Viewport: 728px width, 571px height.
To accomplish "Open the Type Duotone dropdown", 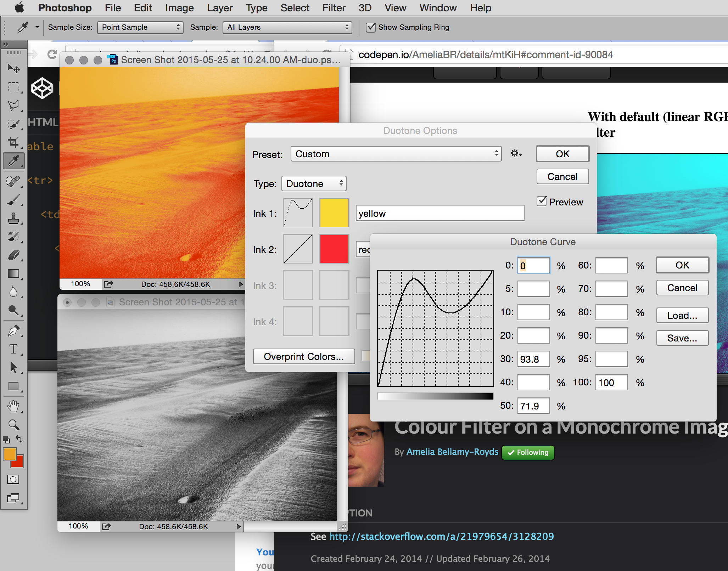I will coord(314,184).
